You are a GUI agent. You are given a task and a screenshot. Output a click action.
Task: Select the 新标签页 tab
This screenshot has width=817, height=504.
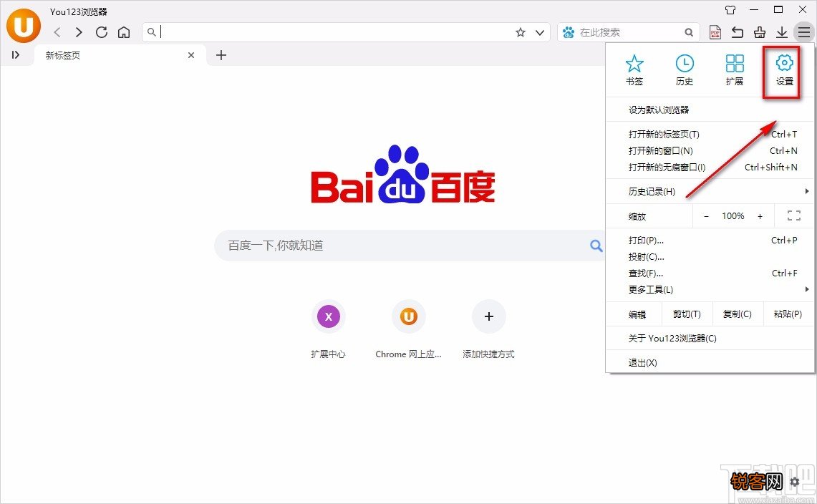120,55
